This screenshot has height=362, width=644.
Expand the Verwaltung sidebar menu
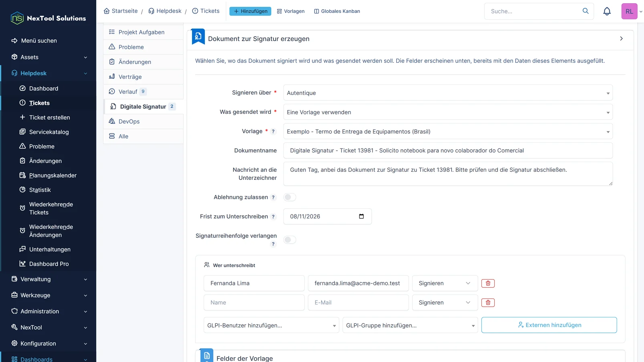tap(48, 279)
